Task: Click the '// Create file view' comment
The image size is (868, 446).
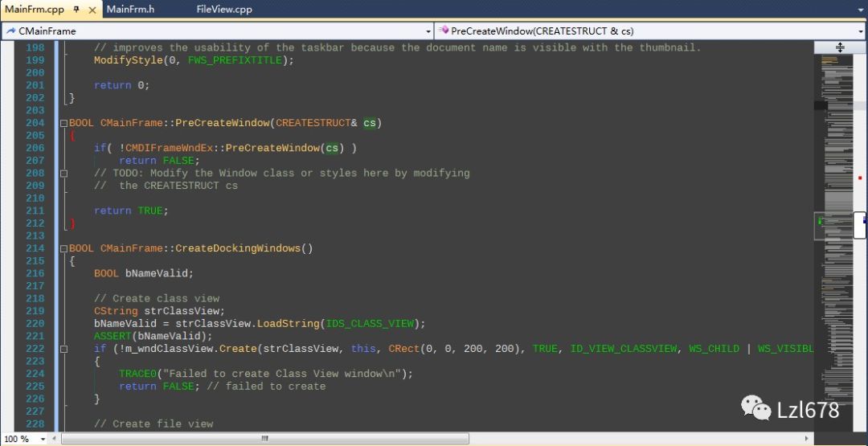Action: tap(154, 423)
